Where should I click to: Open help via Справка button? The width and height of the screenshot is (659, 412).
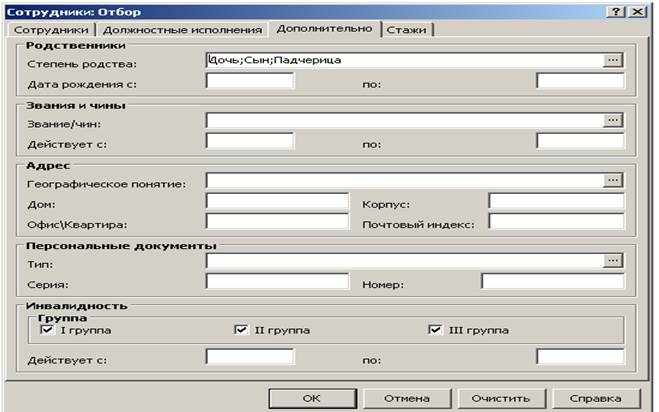tap(595, 398)
